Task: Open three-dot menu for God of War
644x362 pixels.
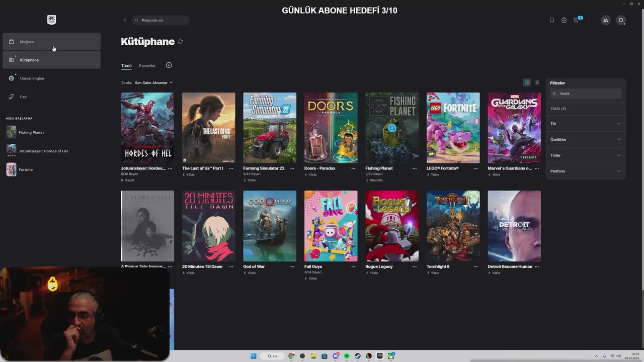Action: (292, 266)
